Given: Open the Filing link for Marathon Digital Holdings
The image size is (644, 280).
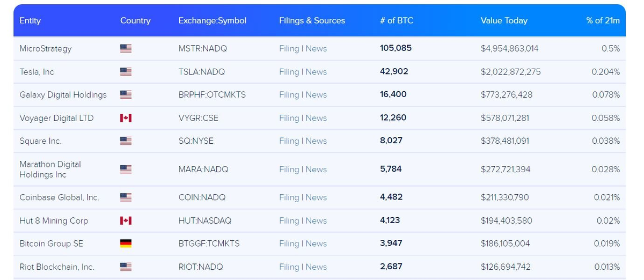Looking at the screenshot, I should (289, 169).
